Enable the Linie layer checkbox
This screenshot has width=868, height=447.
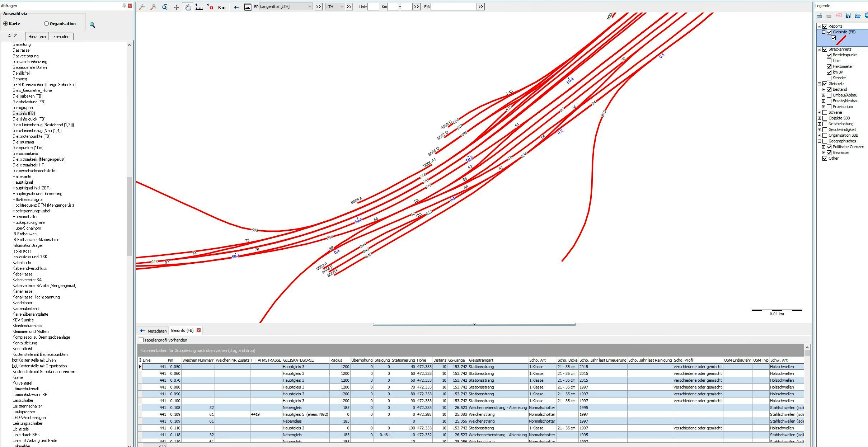click(829, 61)
